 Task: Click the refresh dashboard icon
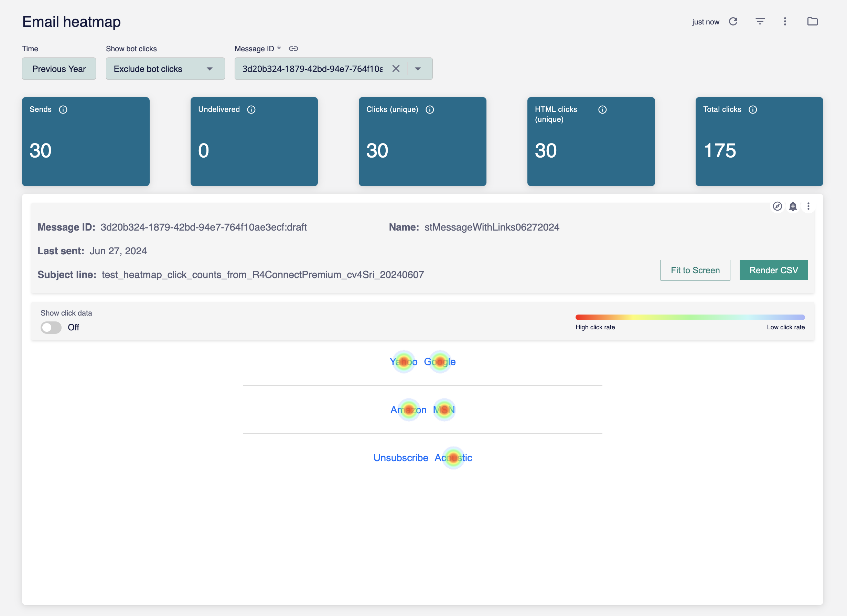pos(733,22)
